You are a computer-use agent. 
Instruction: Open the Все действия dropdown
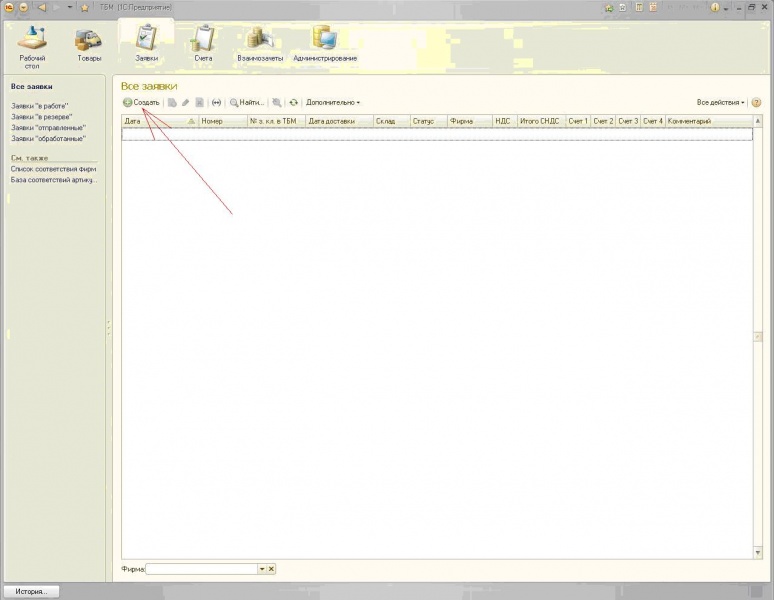click(720, 103)
